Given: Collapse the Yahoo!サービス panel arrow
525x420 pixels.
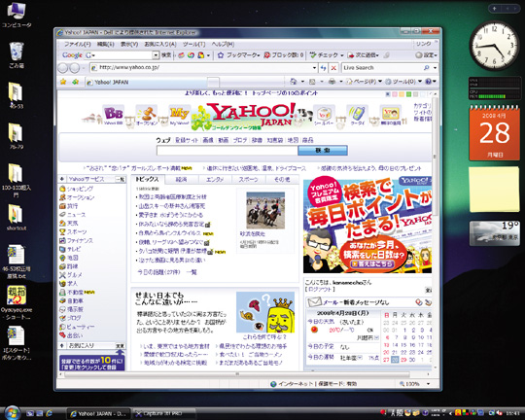Looking at the screenshot, I should pos(62,179).
